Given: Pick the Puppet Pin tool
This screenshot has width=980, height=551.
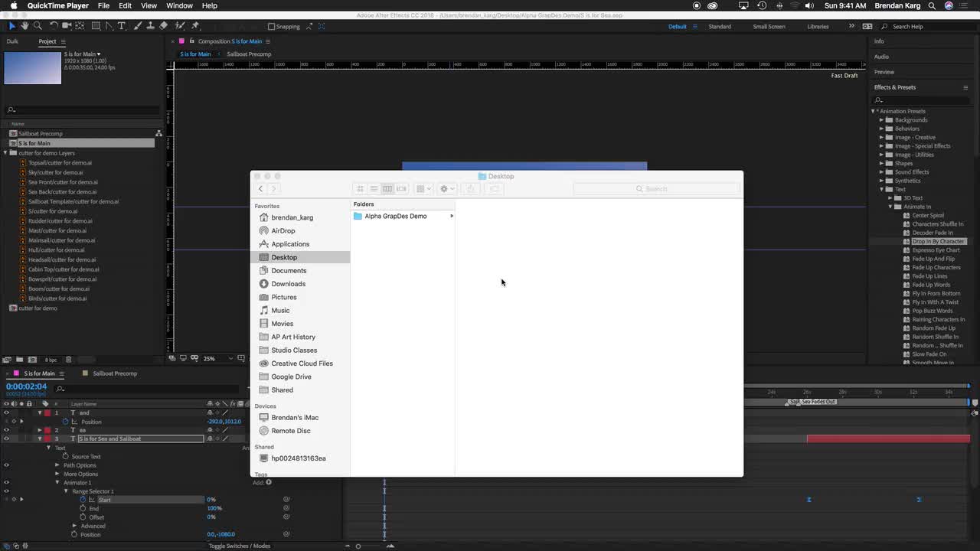Looking at the screenshot, I should [195, 26].
